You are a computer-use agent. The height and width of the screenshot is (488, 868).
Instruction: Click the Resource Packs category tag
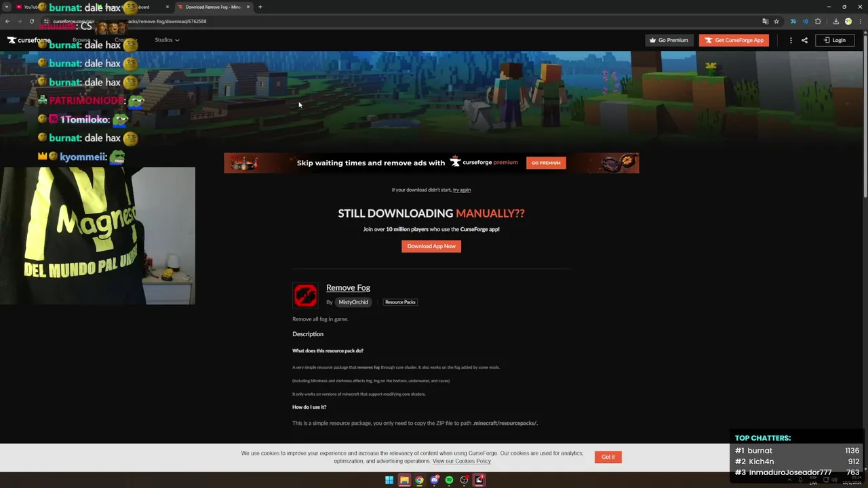(400, 302)
